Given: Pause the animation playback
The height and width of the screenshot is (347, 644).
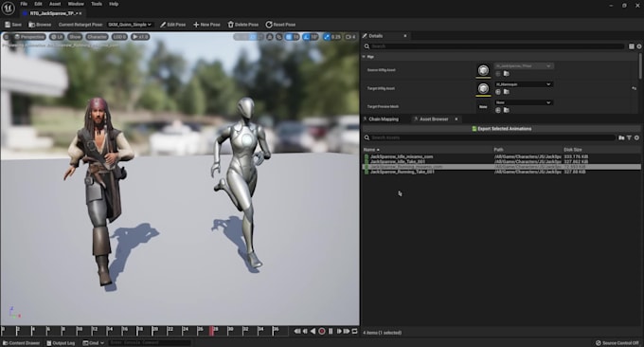Looking at the screenshot, I should pyautogui.click(x=331, y=332).
